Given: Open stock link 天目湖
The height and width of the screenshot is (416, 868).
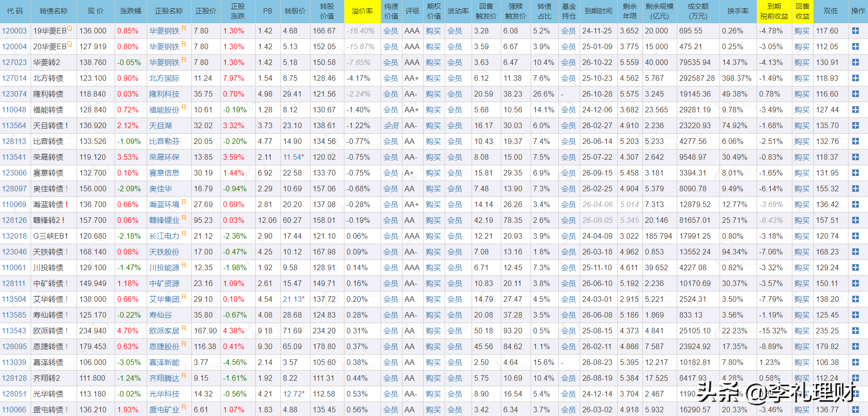Looking at the screenshot, I should point(161,126).
